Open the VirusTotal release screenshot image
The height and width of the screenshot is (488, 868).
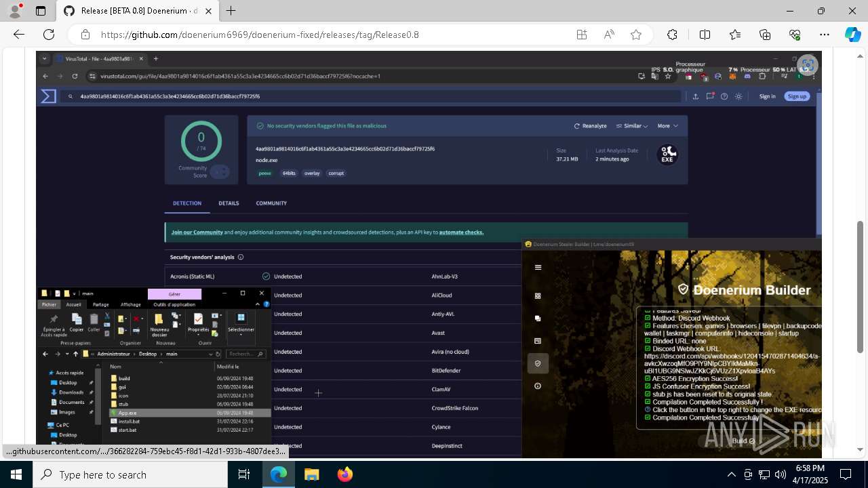click(429, 254)
